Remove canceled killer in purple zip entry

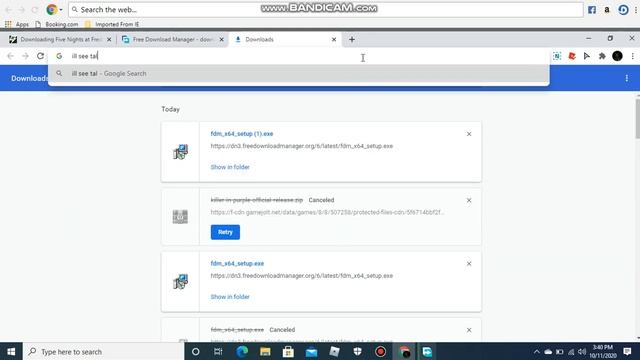point(469,200)
